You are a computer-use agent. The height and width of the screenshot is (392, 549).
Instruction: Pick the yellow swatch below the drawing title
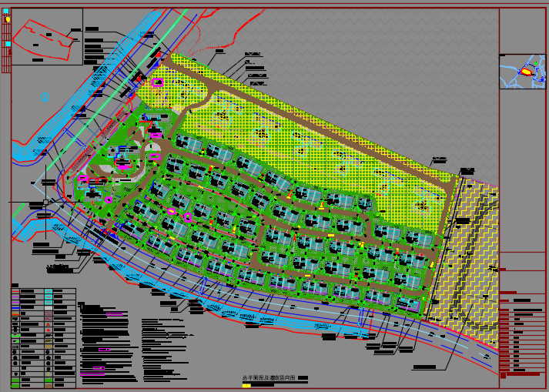pos(246,385)
